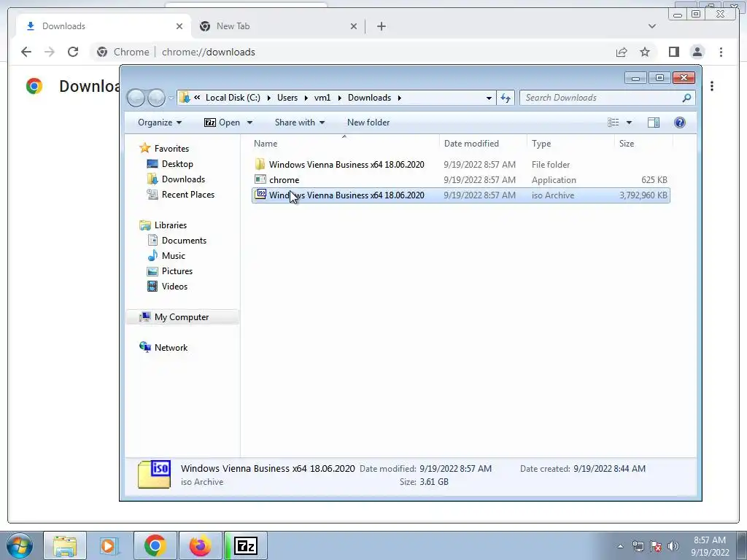This screenshot has width=747, height=560.
Task: Refresh the Downloads folder in Explorer
Action: click(506, 98)
